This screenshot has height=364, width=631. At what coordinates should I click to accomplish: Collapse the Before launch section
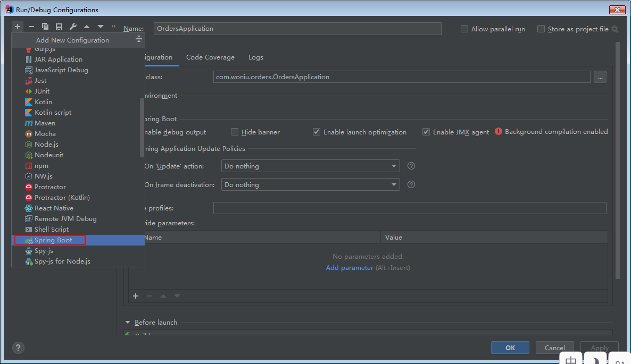tap(128, 322)
